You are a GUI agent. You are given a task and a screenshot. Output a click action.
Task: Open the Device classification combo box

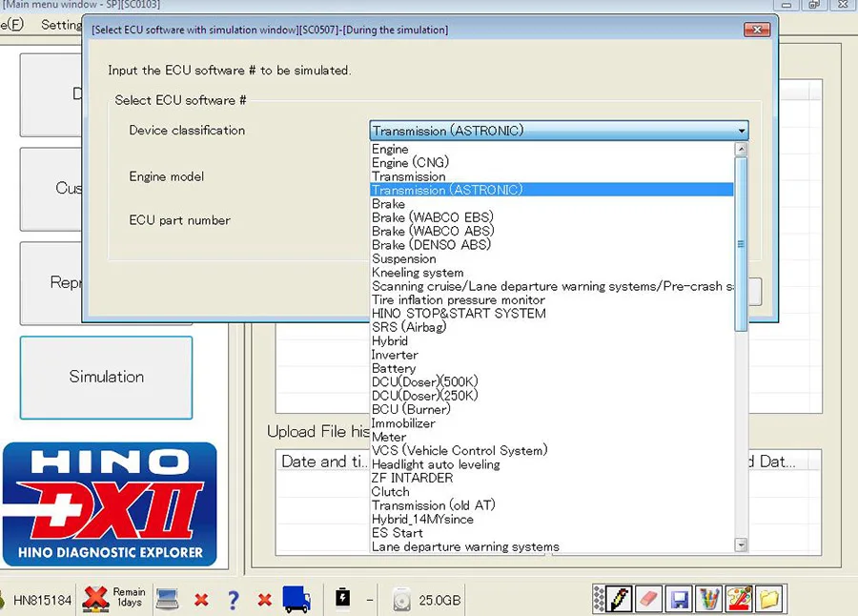[559, 131]
